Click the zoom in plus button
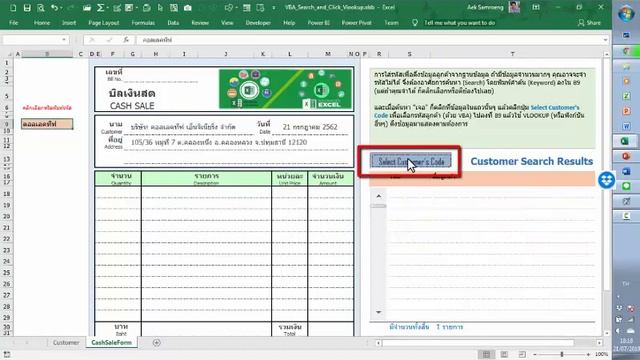 pyautogui.click(x=588, y=354)
